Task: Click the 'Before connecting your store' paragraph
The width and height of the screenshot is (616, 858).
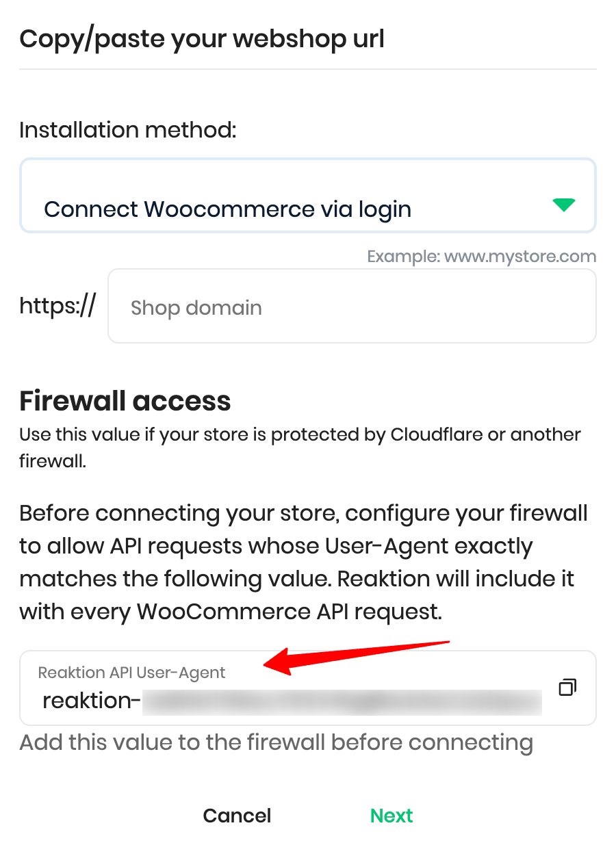Action: 304,562
